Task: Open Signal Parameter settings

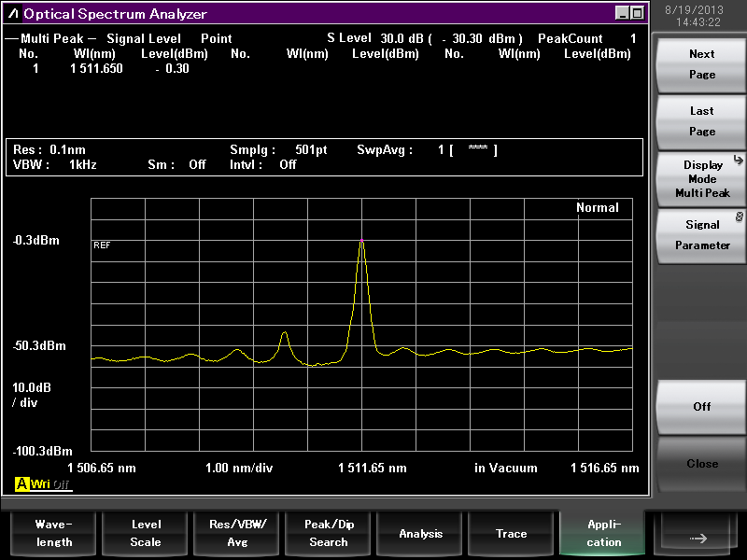Action: click(x=701, y=235)
